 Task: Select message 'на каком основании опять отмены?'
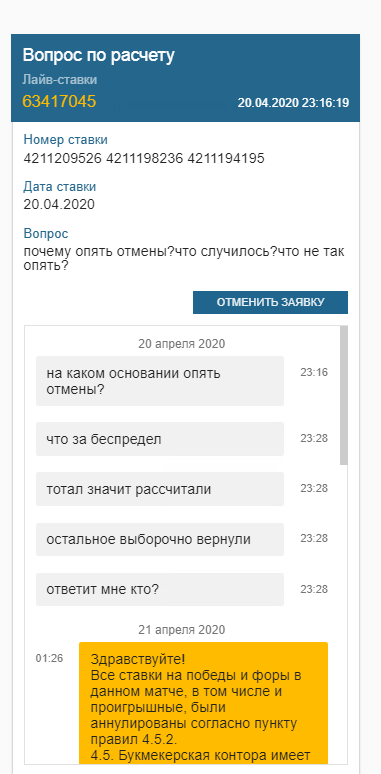pos(160,381)
